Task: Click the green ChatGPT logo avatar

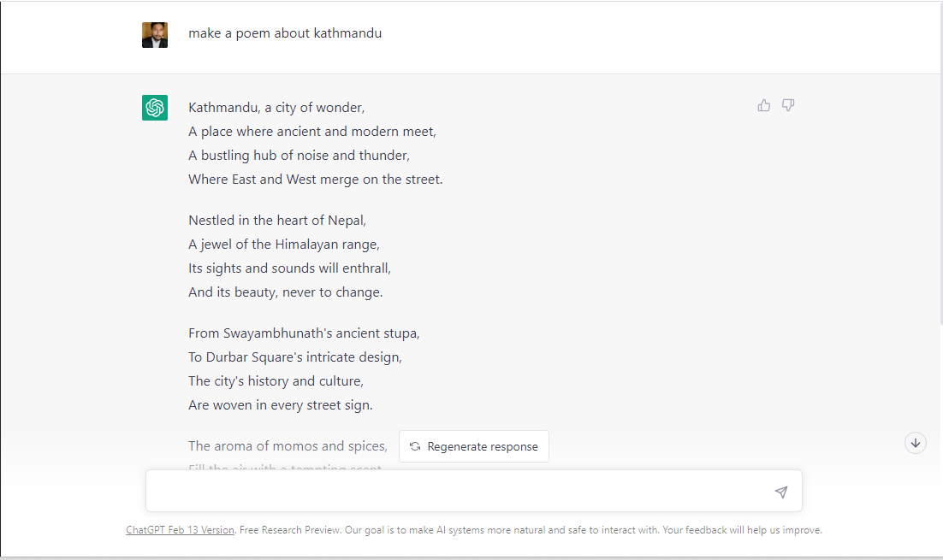Action: (x=155, y=108)
